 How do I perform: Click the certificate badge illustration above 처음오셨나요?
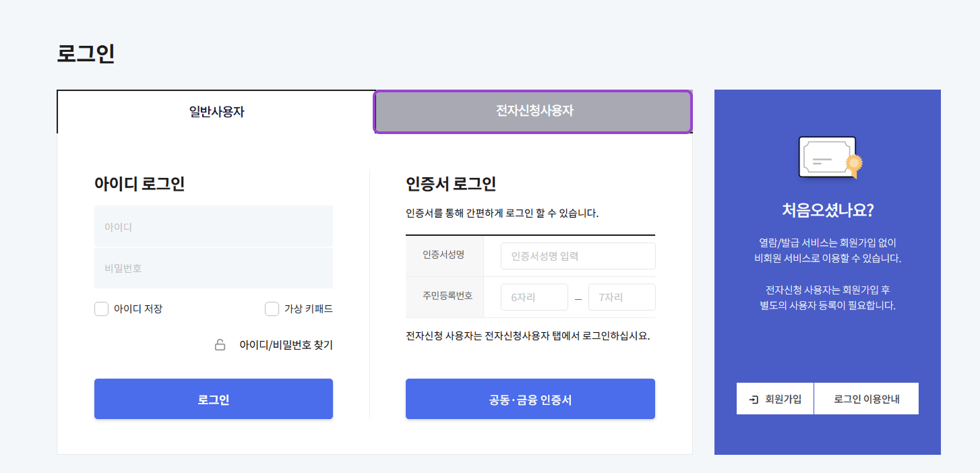827,158
